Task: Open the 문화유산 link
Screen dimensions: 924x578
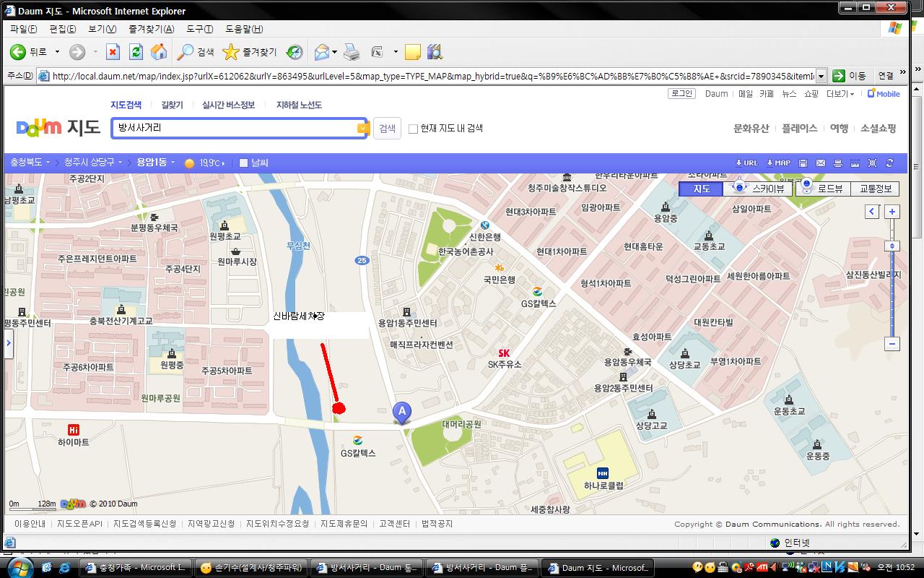Action: point(751,129)
